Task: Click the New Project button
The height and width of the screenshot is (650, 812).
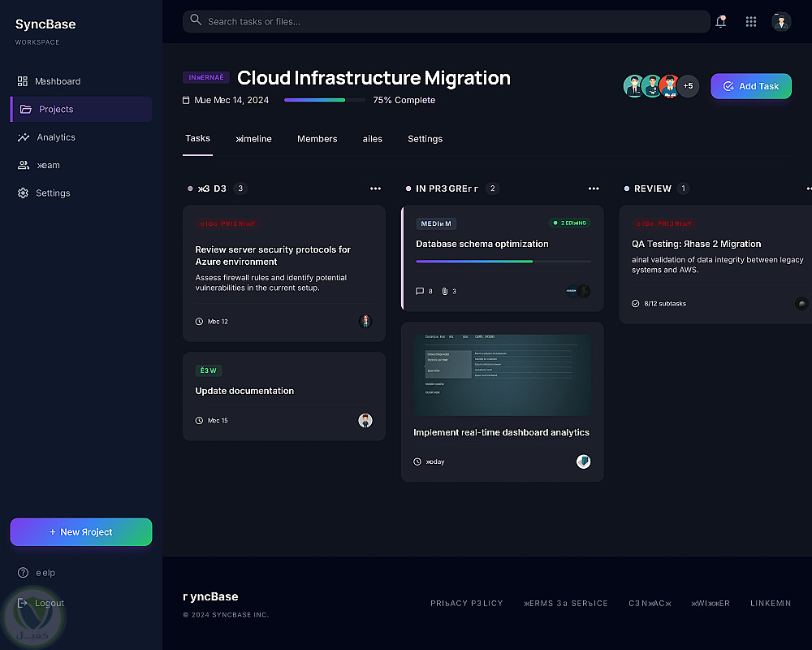Action: pyautogui.click(x=81, y=532)
